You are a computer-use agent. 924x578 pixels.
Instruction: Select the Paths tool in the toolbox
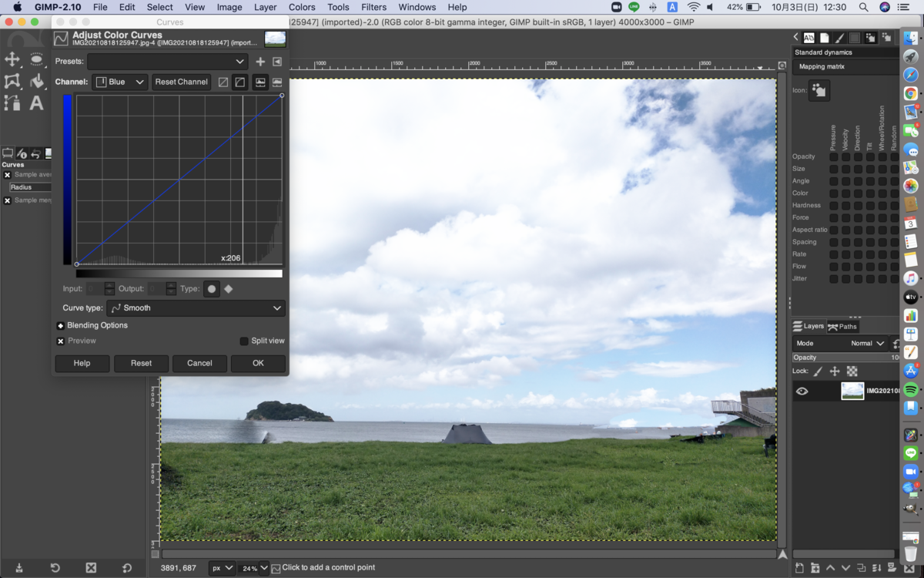pyautogui.click(x=12, y=102)
